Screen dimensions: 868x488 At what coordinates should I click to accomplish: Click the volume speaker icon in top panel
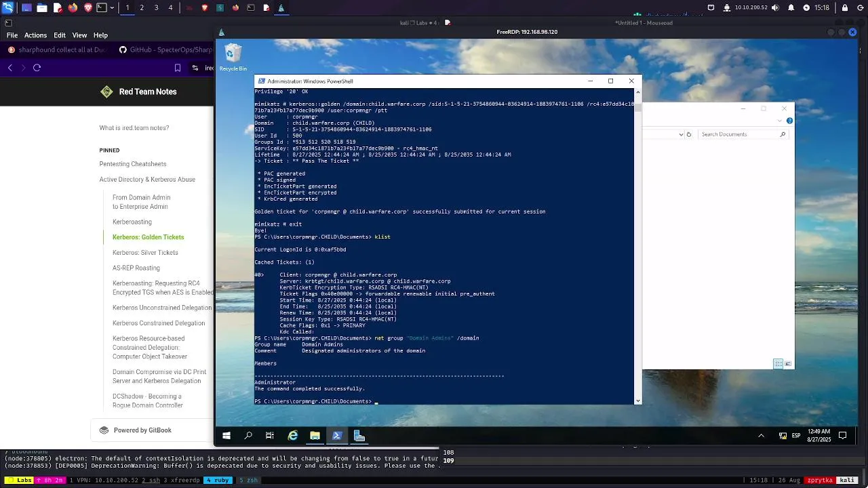776,7
